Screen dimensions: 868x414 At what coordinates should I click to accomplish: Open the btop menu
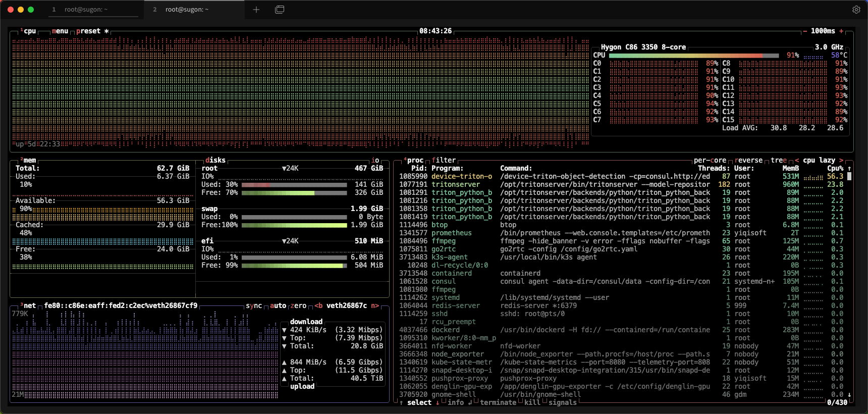[60, 31]
